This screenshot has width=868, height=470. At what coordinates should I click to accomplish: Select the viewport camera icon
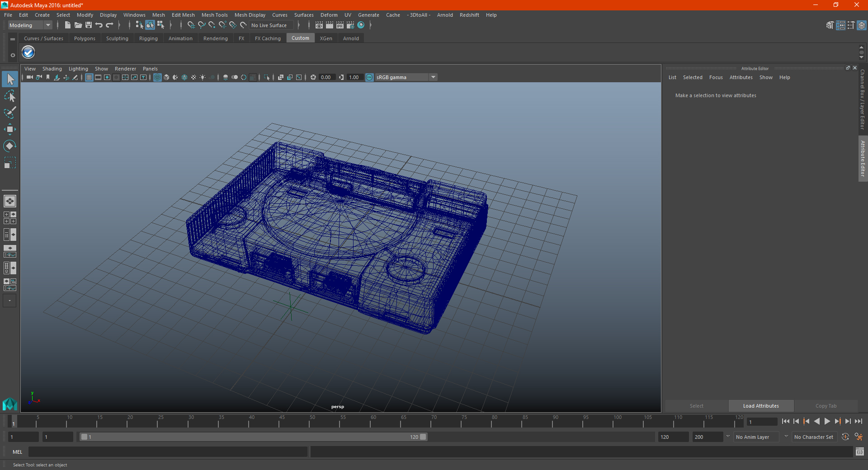(30, 77)
